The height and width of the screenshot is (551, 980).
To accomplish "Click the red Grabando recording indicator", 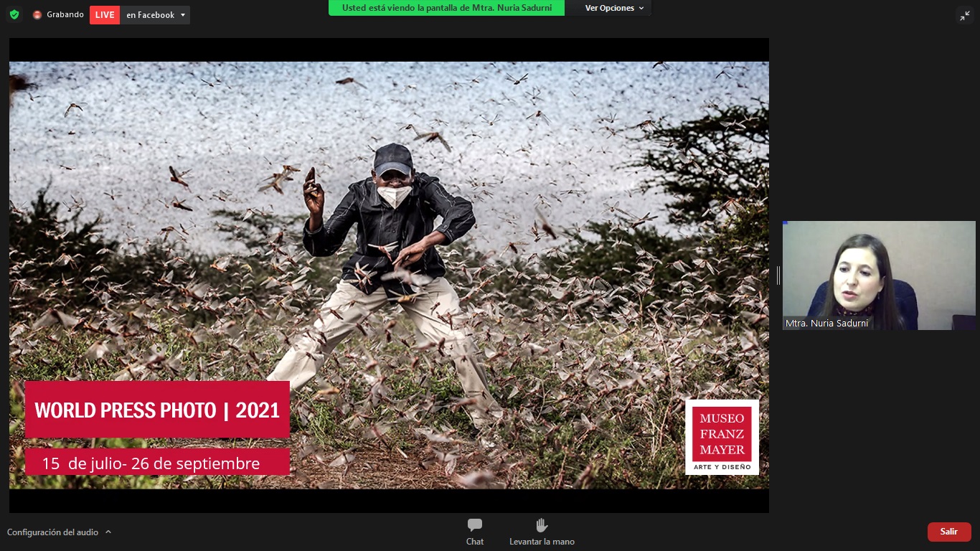I will [37, 15].
